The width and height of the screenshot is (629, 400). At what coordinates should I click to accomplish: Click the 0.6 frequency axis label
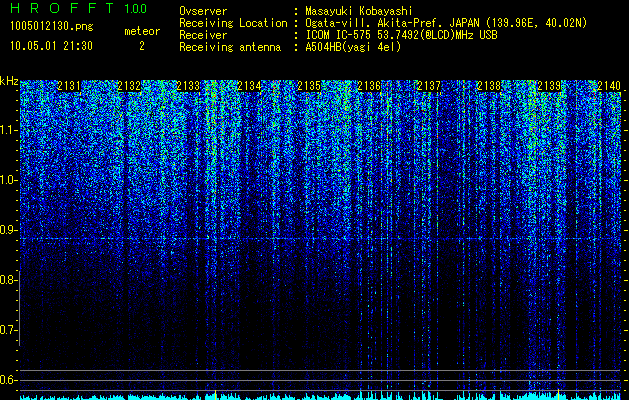click(8, 380)
